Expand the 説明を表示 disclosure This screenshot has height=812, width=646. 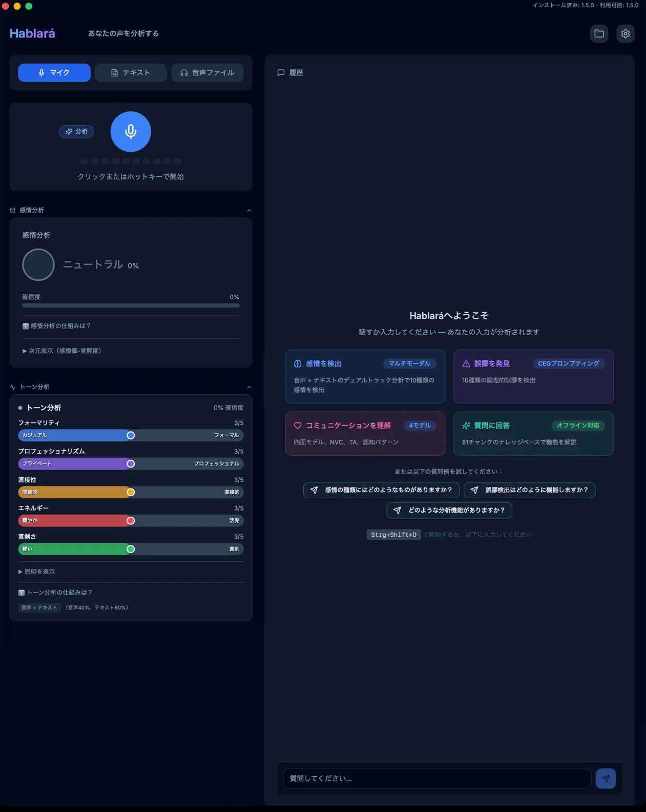[37, 572]
